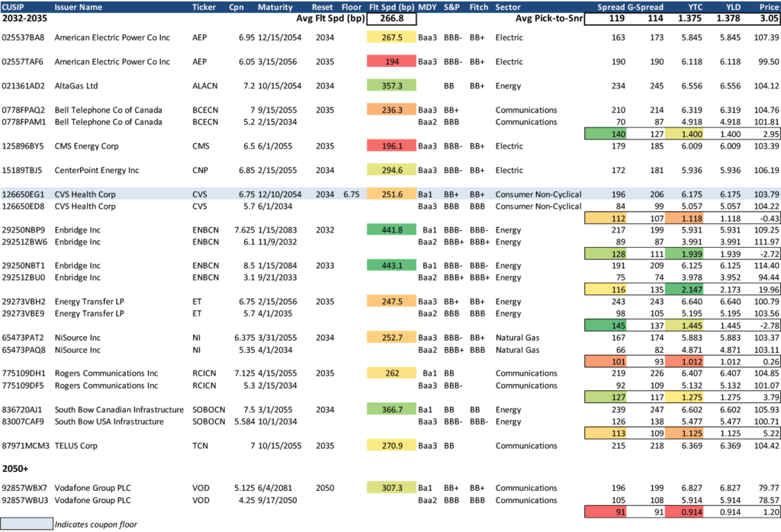Click the Flt Spd (bp) column header
This screenshot has height=532, width=781.
coord(391,7)
